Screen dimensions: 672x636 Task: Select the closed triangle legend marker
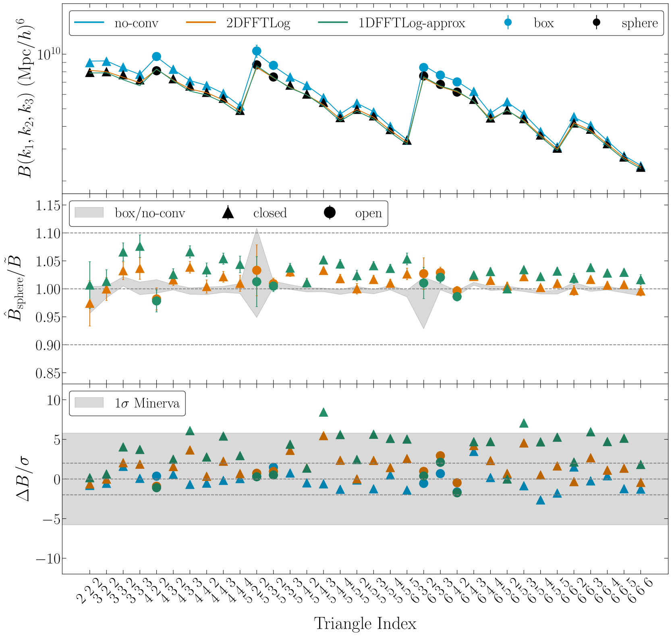point(228,213)
